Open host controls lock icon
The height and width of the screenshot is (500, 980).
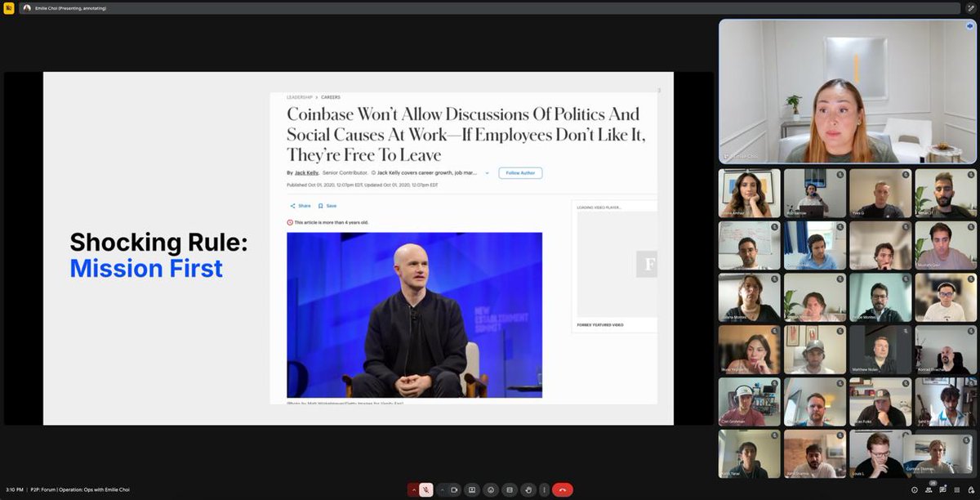pyautogui.click(x=970, y=490)
